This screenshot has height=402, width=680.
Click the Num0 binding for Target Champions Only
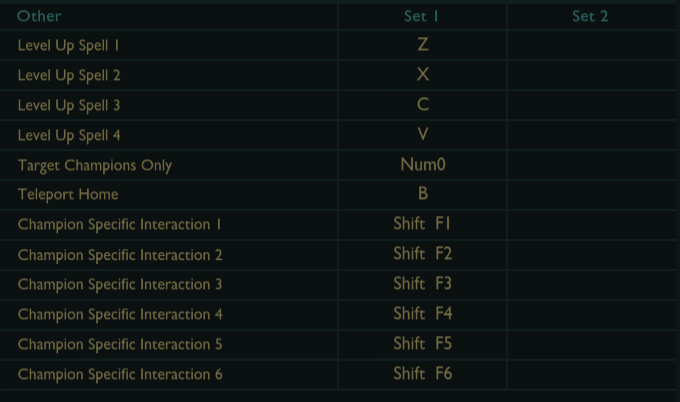[x=422, y=164]
